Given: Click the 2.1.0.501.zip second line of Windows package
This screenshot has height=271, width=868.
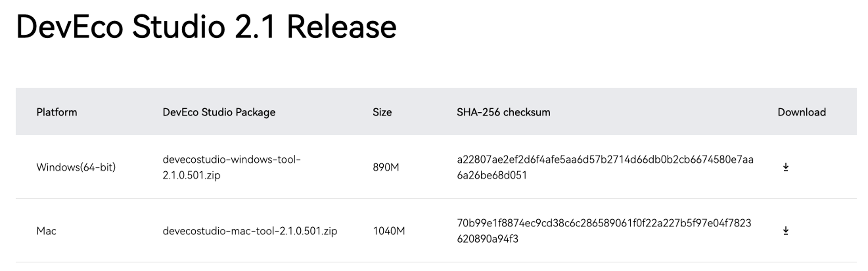Looking at the screenshot, I should pyautogui.click(x=191, y=175).
